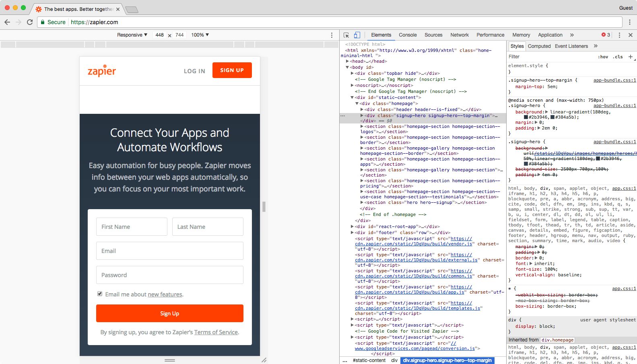Click the Zapier logo
Screen dimensions: 637x364
point(102,71)
